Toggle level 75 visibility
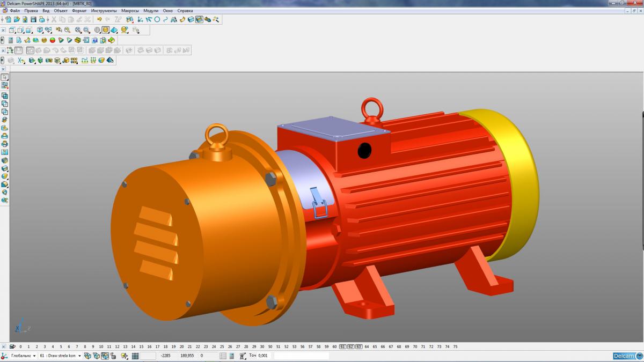 (455, 346)
